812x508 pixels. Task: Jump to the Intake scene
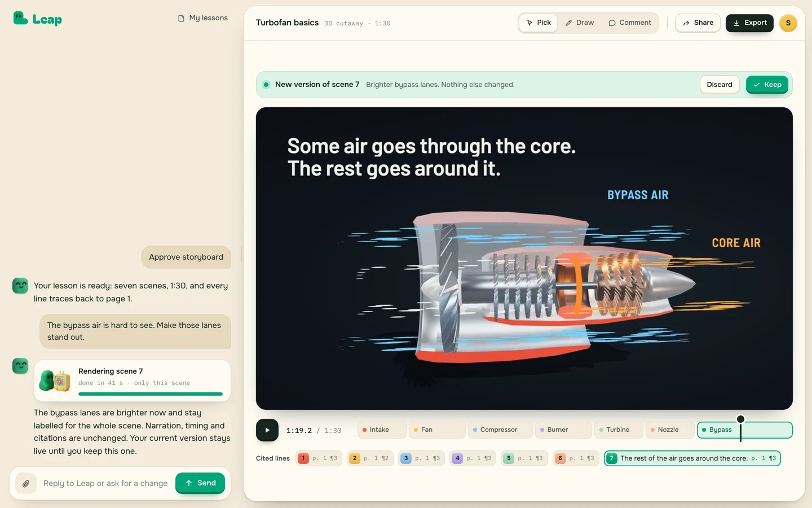(x=382, y=430)
